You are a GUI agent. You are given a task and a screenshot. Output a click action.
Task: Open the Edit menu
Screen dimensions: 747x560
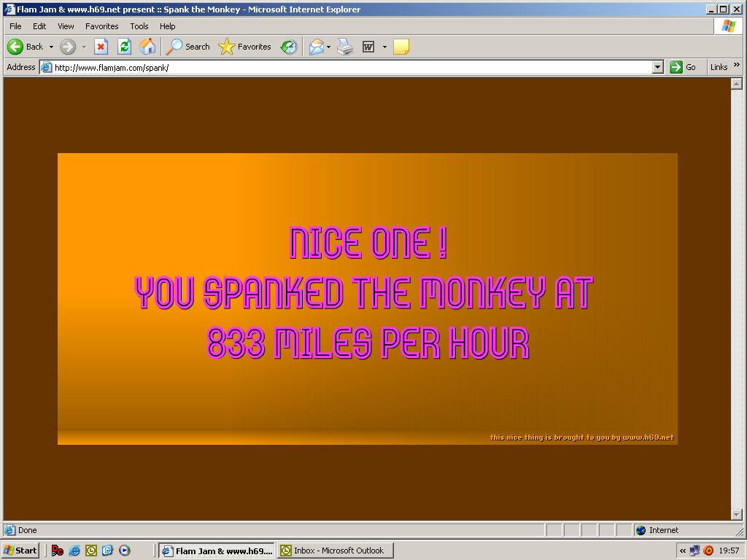(x=39, y=26)
